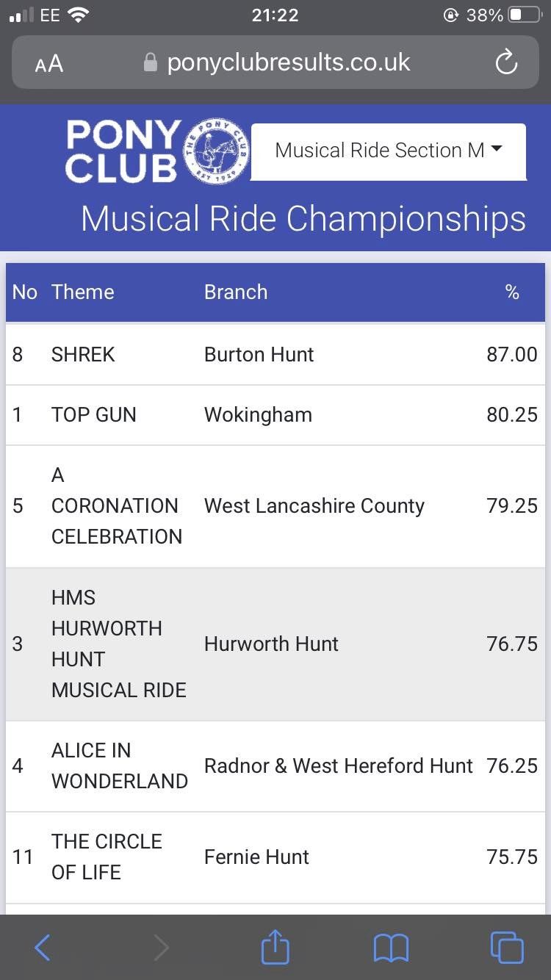The height and width of the screenshot is (980, 551).
Task: Tap the Pony Club round emblem logo
Action: pyautogui.click(x=216, y=153)
